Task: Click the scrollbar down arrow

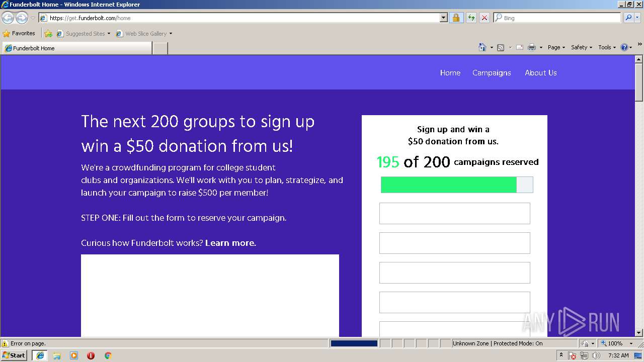Action: tap(639, 332)
